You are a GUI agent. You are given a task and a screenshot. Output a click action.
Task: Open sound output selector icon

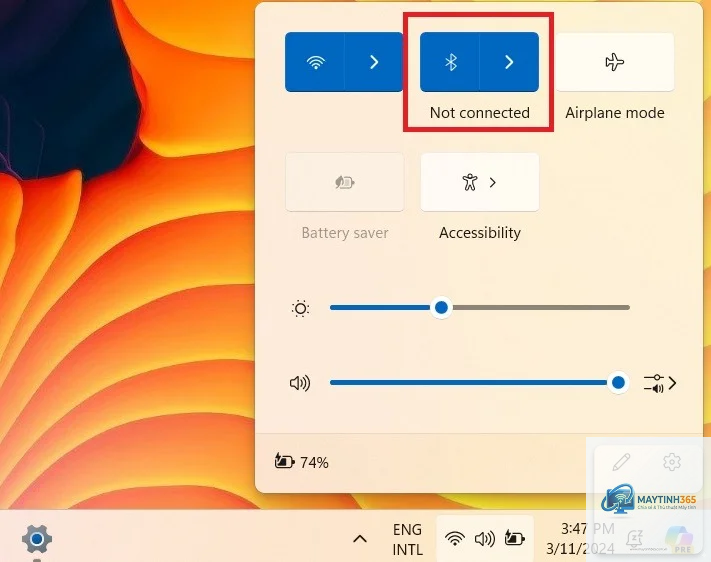click(x=660, y=383)
